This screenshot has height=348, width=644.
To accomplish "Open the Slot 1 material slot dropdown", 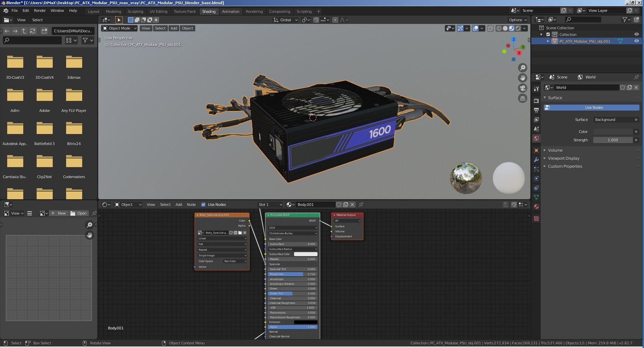I will (270, 205).
